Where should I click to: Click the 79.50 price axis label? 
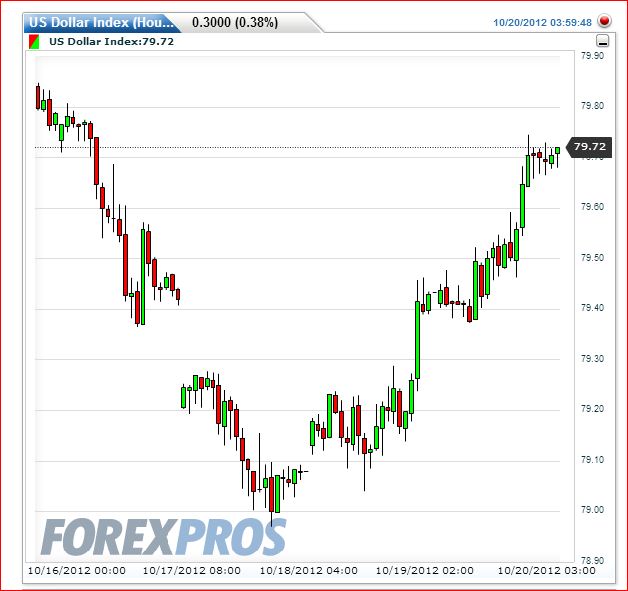click(x=592, y=257)
